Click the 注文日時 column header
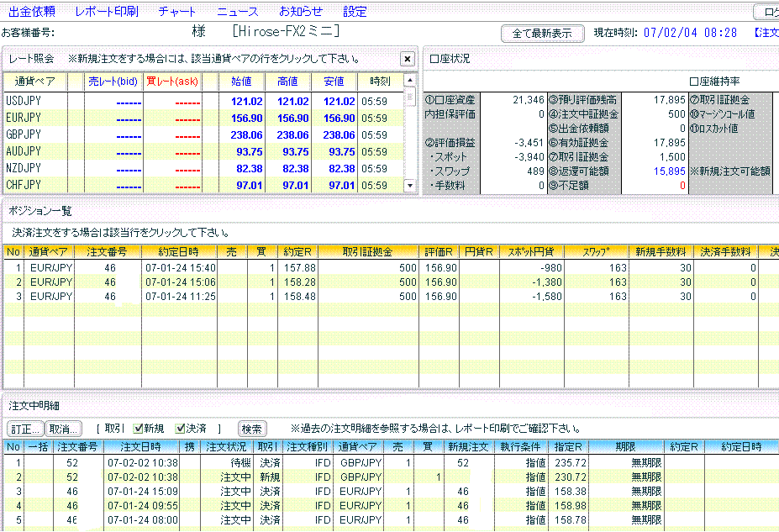This screenshot has width=779, height=532. [140, 447]
